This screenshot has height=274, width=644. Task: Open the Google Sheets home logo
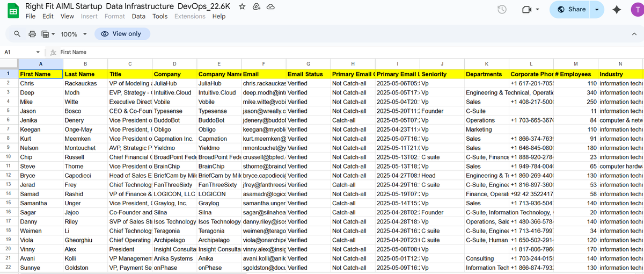(12, 11)
